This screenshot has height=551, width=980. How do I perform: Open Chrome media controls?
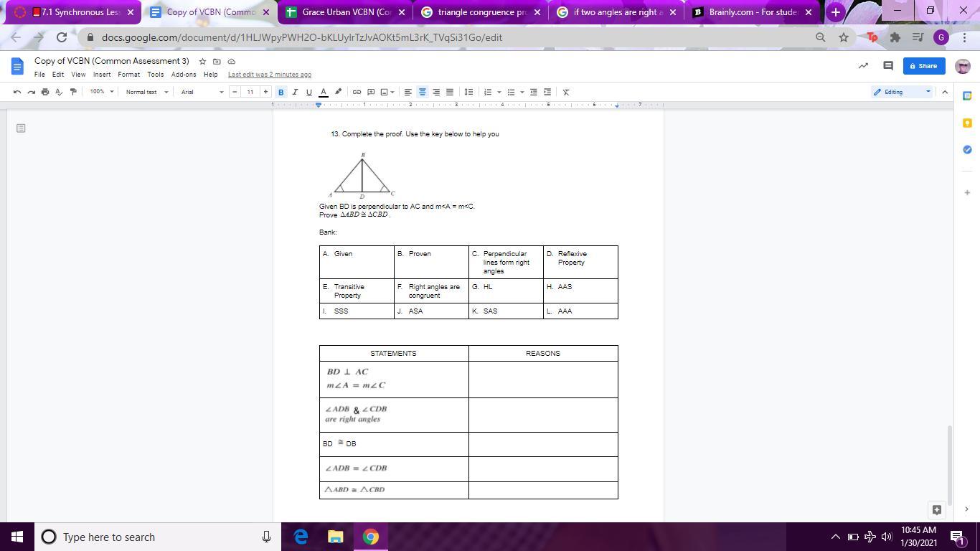pos(918,37)
